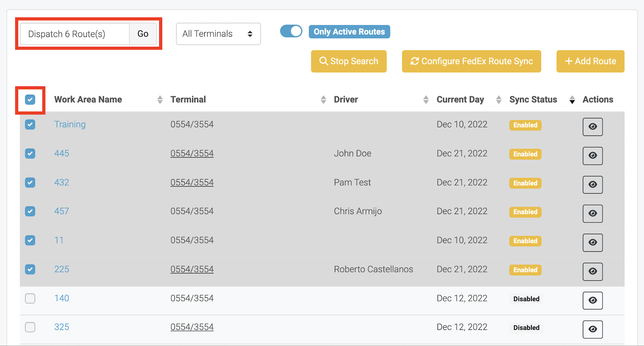Click Stop Search button
This screenshot has height=346, width=644.
[349, 61]
